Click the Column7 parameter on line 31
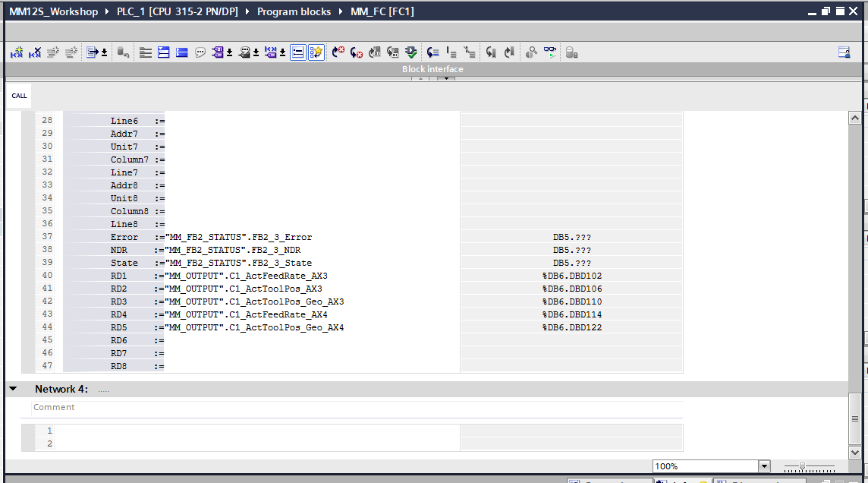Viewport: 868px width, 483px height. coord(130,159)
